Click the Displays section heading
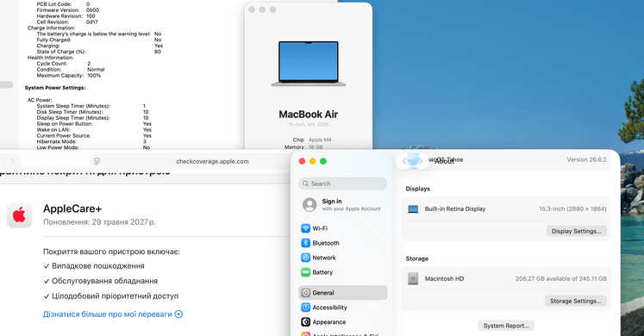The height and width of the screenshot is (336, 644). (418, 189)
